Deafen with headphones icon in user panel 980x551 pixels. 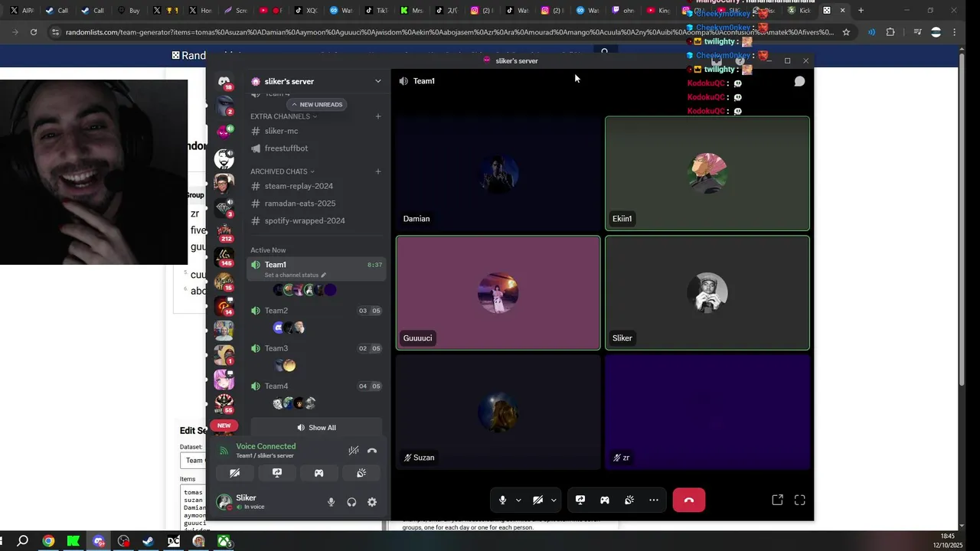click(x=351, y=502)
